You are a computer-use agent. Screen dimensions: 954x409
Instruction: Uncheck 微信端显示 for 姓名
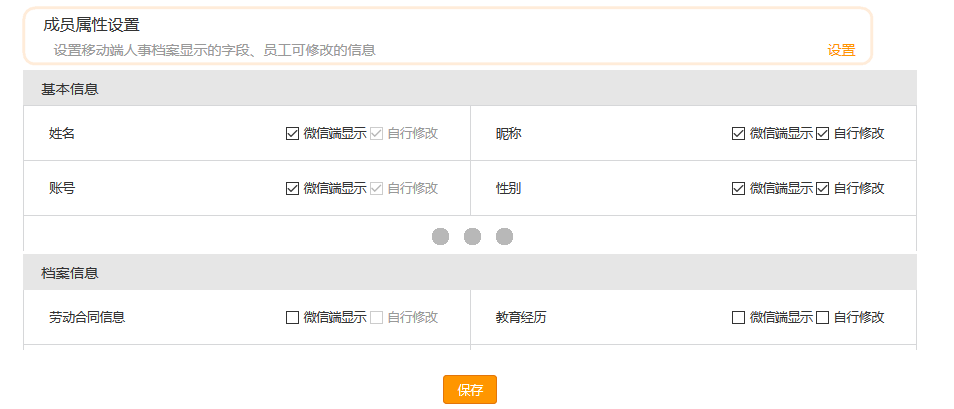(292, 133)
